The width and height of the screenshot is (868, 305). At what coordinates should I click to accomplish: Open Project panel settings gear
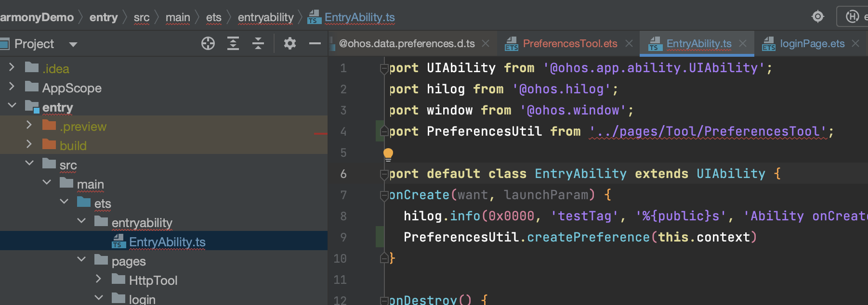[289, 44]
